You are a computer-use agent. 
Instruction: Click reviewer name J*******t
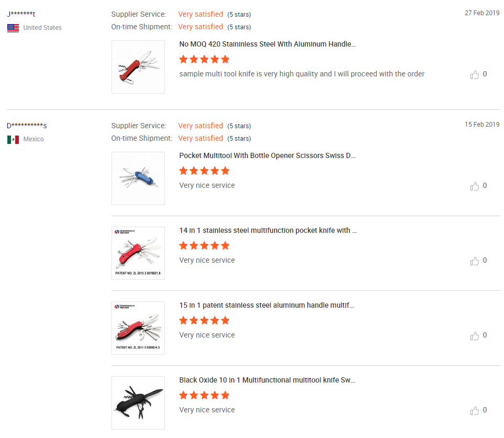click(x=21, y=14)
